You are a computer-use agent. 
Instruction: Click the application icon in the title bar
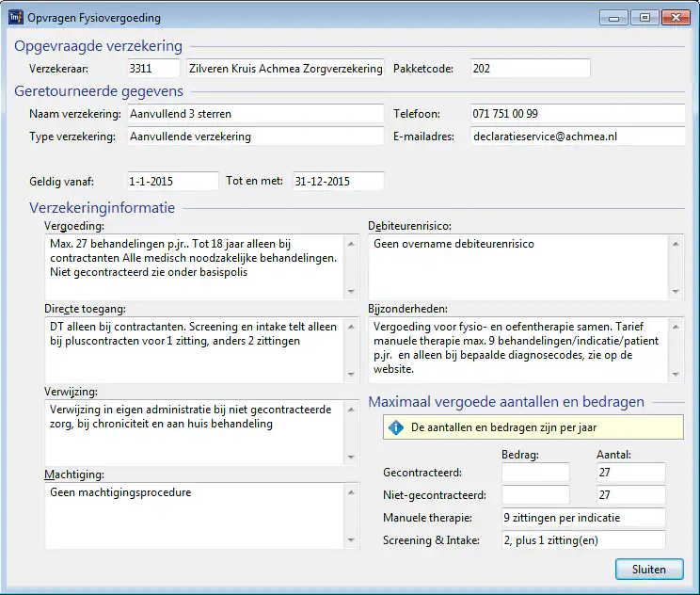(17, 18)
